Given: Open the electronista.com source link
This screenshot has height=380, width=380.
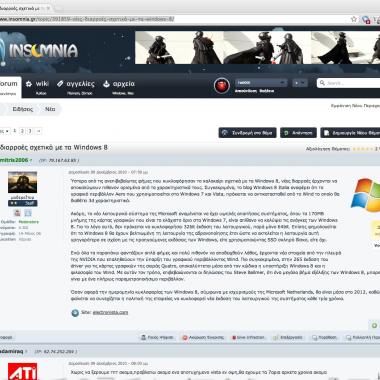Looking at the screenshot, I should pyautogui.click(x=110, y=313).
